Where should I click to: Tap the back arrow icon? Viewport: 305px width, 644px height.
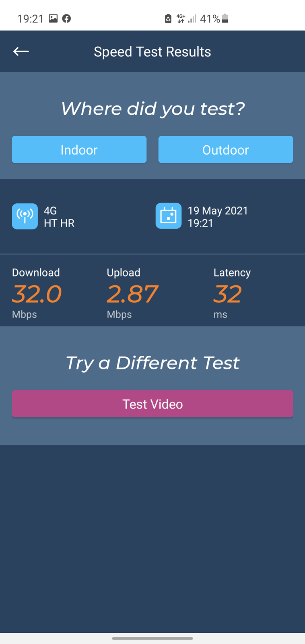pyautogui.click(x=21, y=51)
